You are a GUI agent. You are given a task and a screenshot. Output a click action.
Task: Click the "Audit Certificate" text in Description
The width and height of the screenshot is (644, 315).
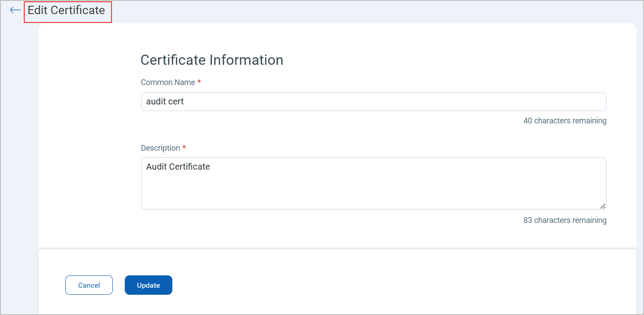click(x=178, y=167)
